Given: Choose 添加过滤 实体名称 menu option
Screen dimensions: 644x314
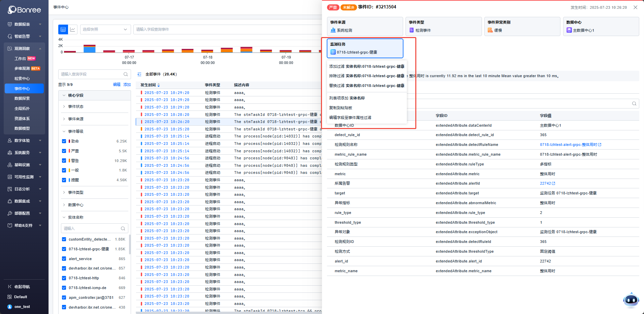Looking at the screenshot, I should (366, 67).
